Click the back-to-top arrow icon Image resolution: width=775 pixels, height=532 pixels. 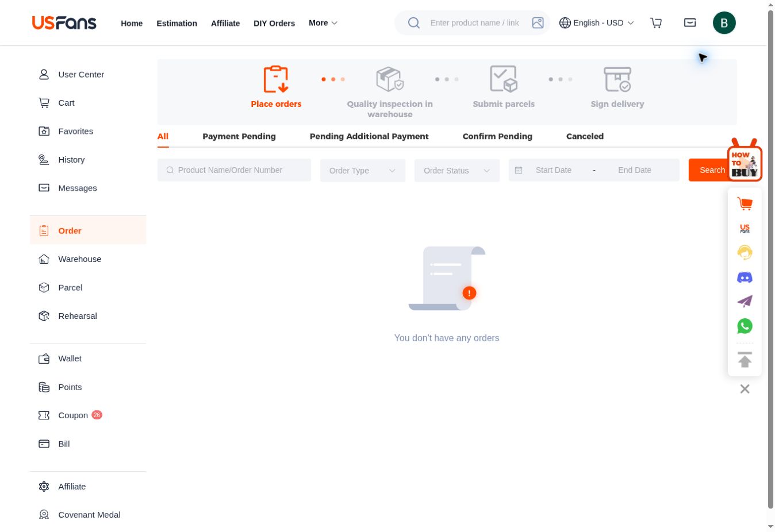pos(745,360)
